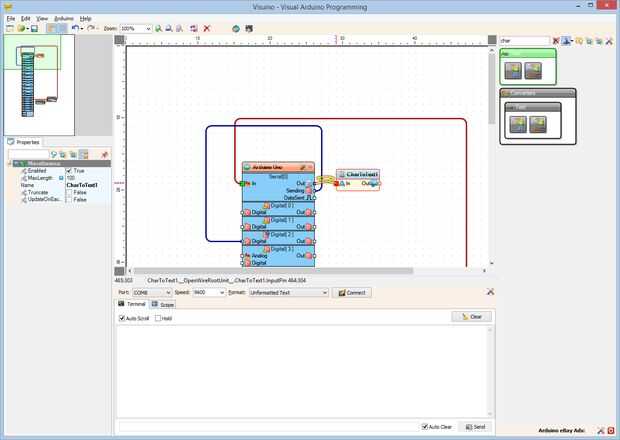Select first component icon in Text subcategory
Screen dimensions: 620x440
click(x=518, y=125)
